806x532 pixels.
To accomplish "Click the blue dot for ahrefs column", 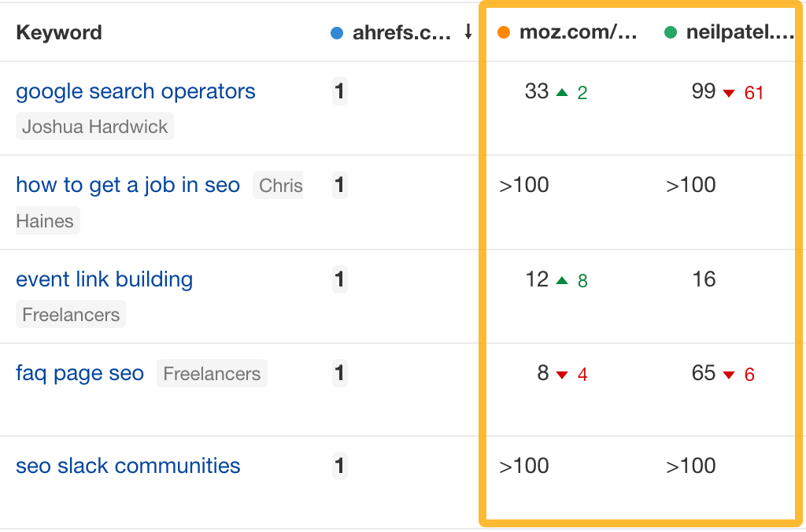I will [337, 33].
